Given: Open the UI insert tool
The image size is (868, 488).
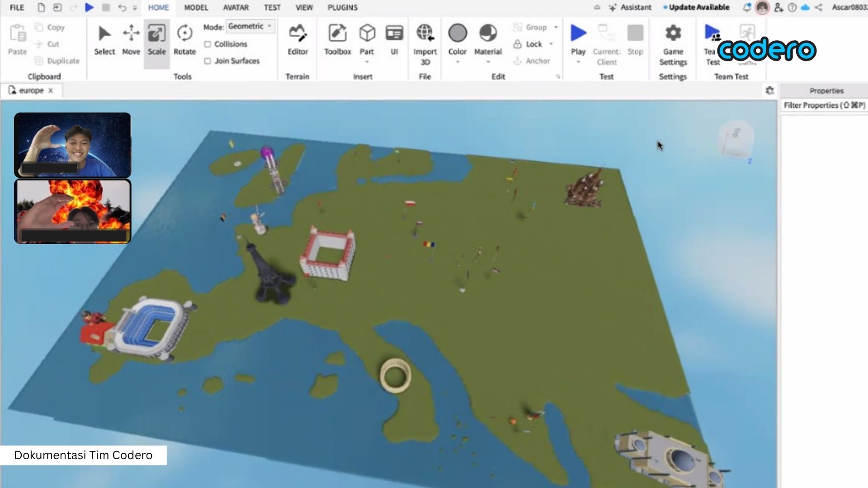Looking at the screenshot, I should click(x=394, y=40).
